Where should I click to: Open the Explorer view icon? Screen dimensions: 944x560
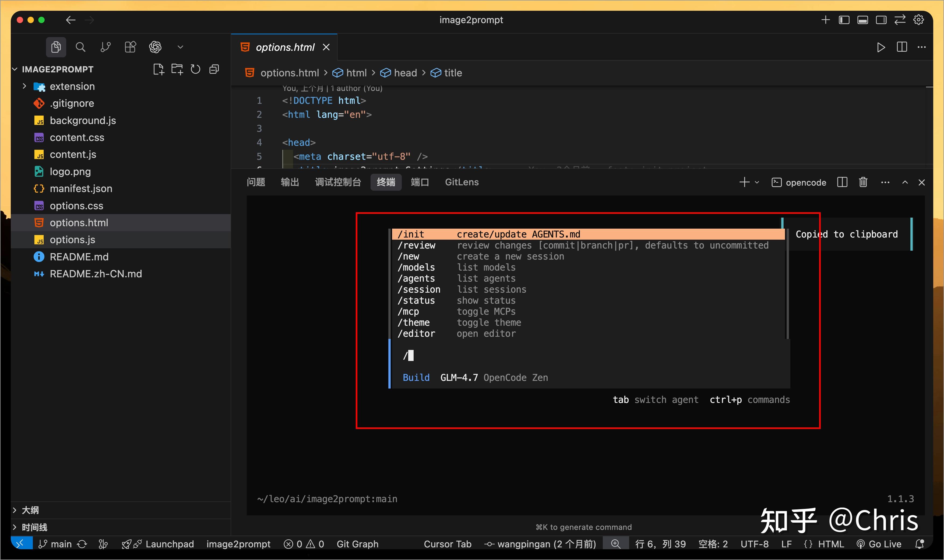[56, 47]
